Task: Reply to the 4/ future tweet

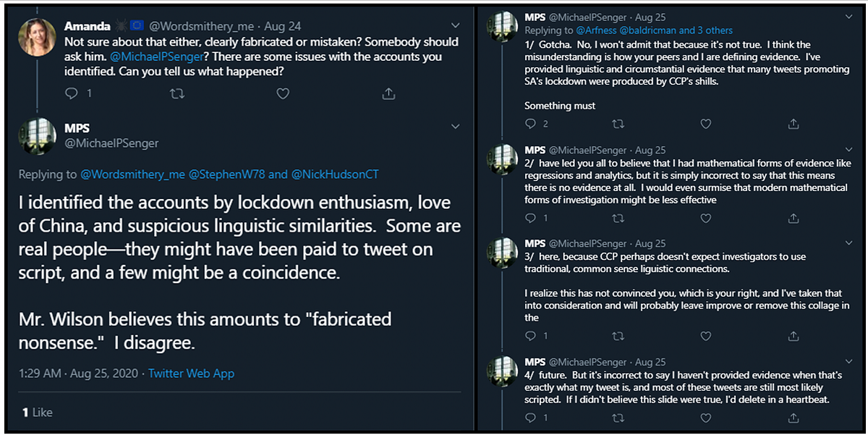Action: tap(531, 418)
